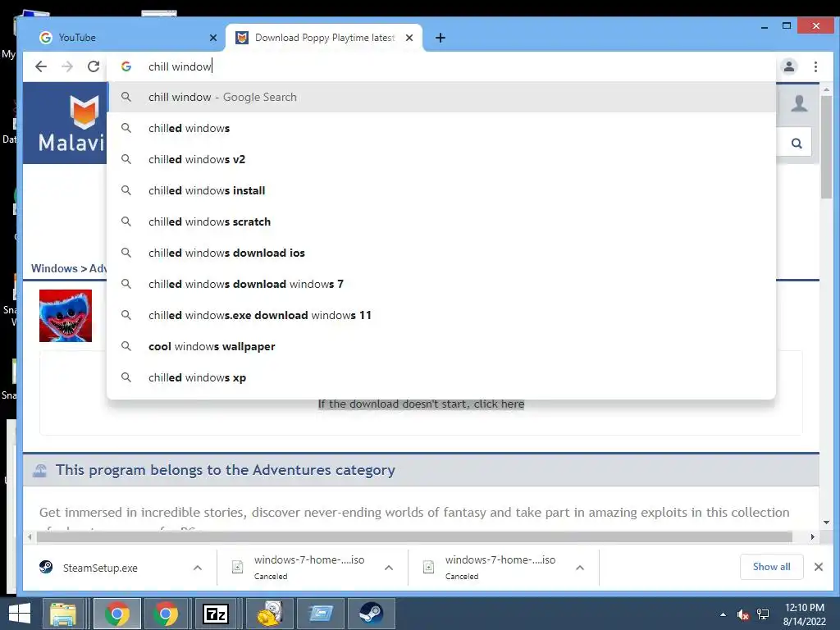Choose 'chilled windows download windows 7' suggestion
Viewport: 840px width, 630px height.
pyautogui.click(x=441, y=283)
